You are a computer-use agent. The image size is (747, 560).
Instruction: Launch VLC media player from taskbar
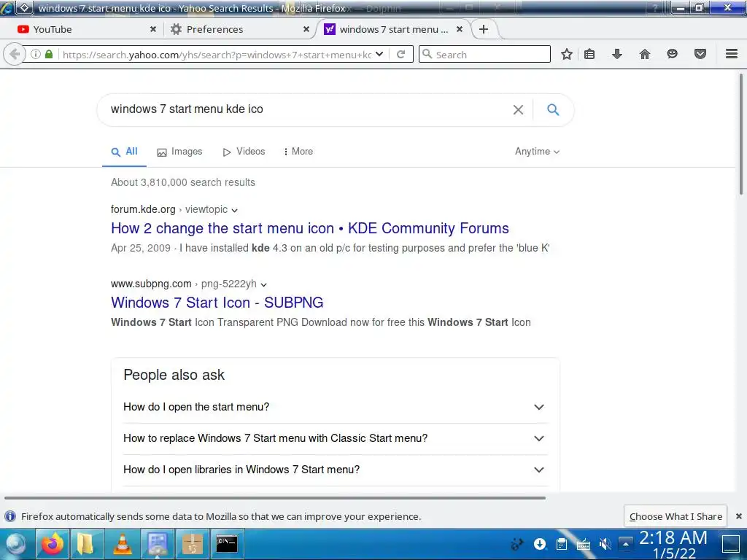tap(122, 544)
